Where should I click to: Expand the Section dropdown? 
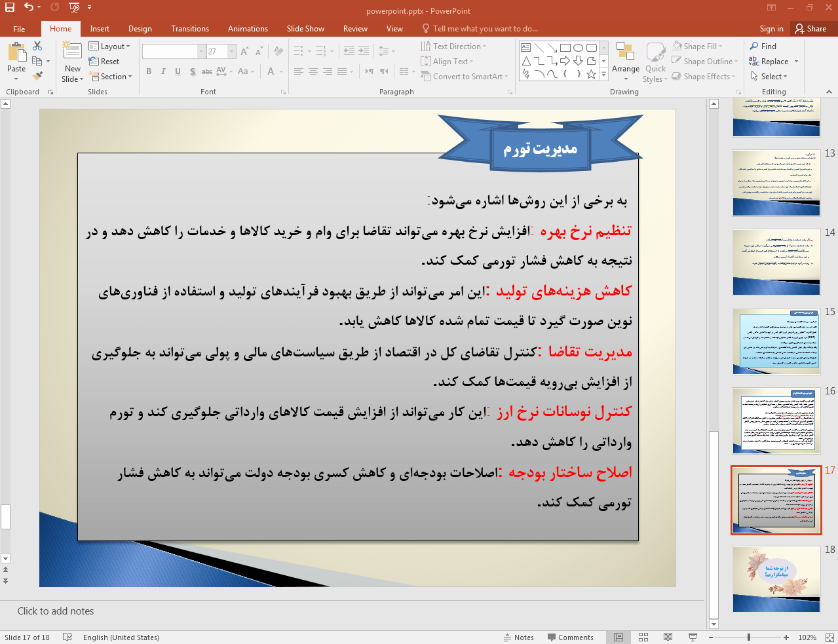click(111, 77)
